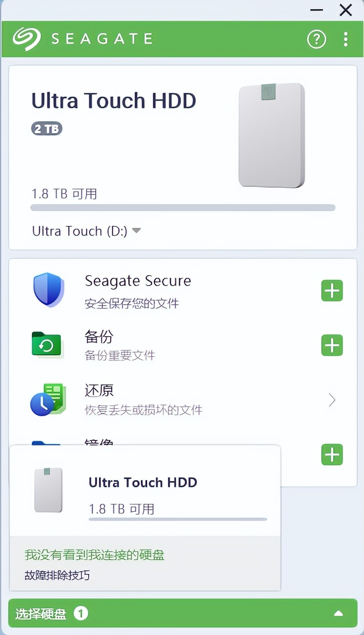The width and height of the screenshot is (364, 635).
Task: Open the help question mark icon
Action: tap(317, 40)
